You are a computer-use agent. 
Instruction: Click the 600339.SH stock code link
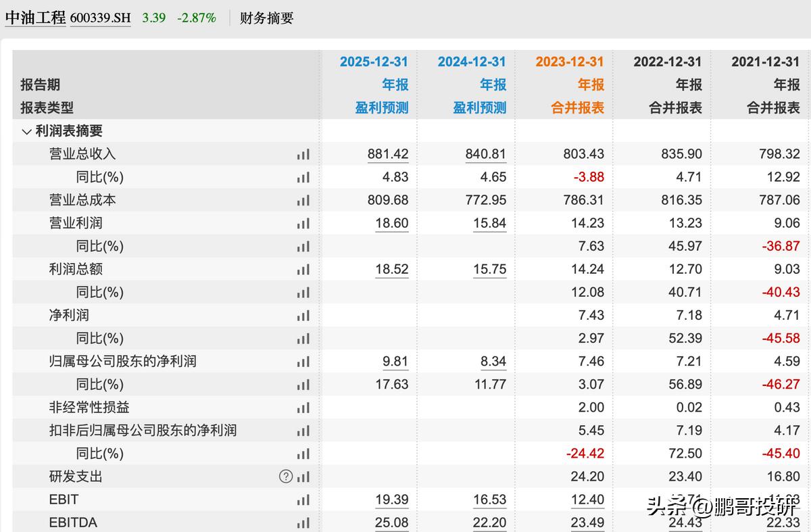click(x=99, y=18)
